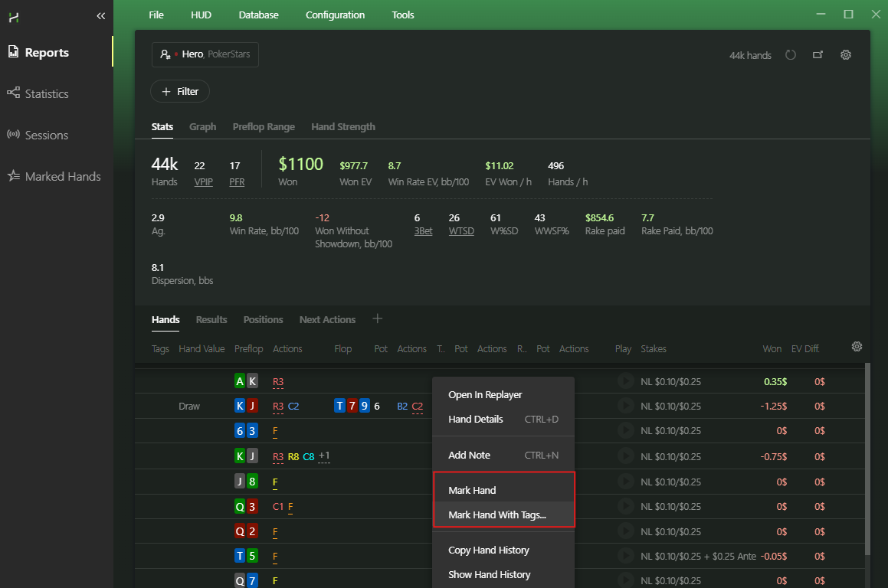
Task: Click the PFR stat link
Action: (237, 181)
